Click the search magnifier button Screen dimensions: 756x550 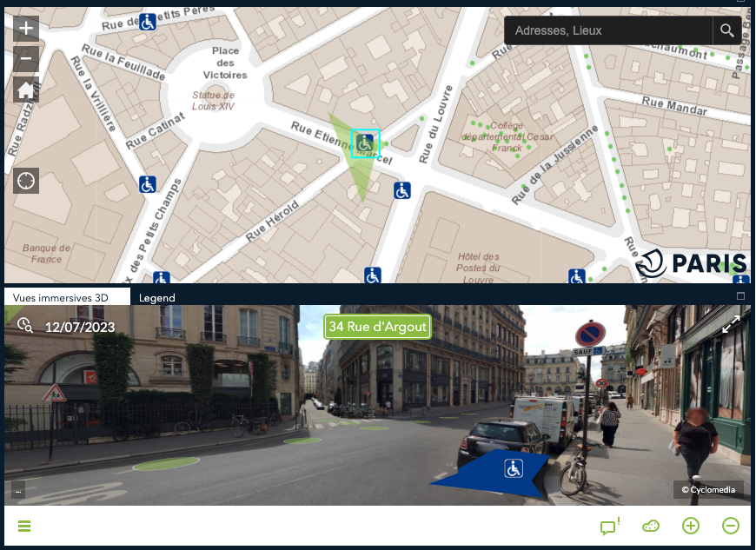click(x=726, y=30)
